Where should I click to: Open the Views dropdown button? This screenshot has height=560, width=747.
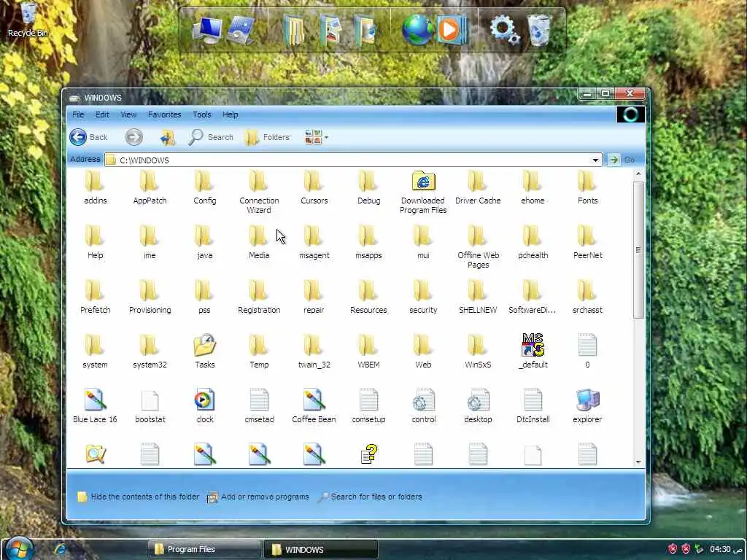coord(317,137)
